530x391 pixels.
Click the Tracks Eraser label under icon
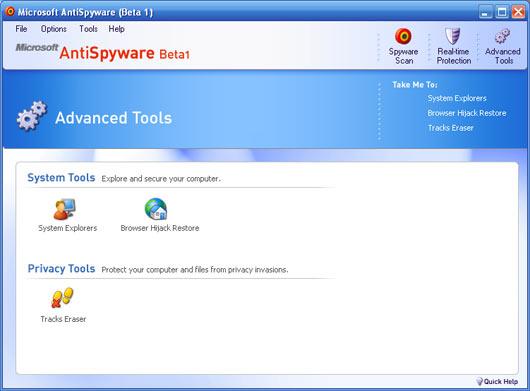63,319
